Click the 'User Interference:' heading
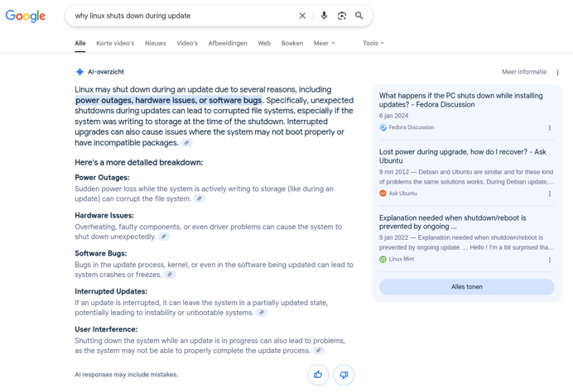Viewport: 573px width, 392px height. coord(106,329)
